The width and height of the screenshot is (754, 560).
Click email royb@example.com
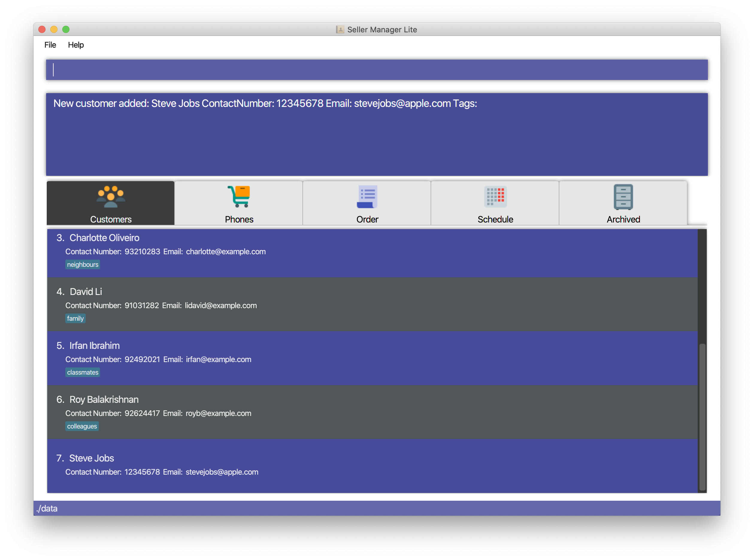(218, 413)
